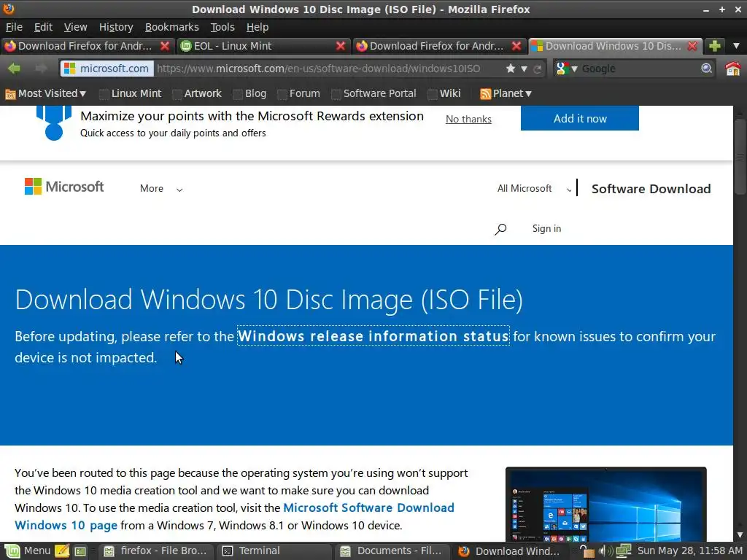The height and width of the screenshot is (560, 747).
Task: Click the show desktop taskbar icon
Action: [x=80, y=551]
